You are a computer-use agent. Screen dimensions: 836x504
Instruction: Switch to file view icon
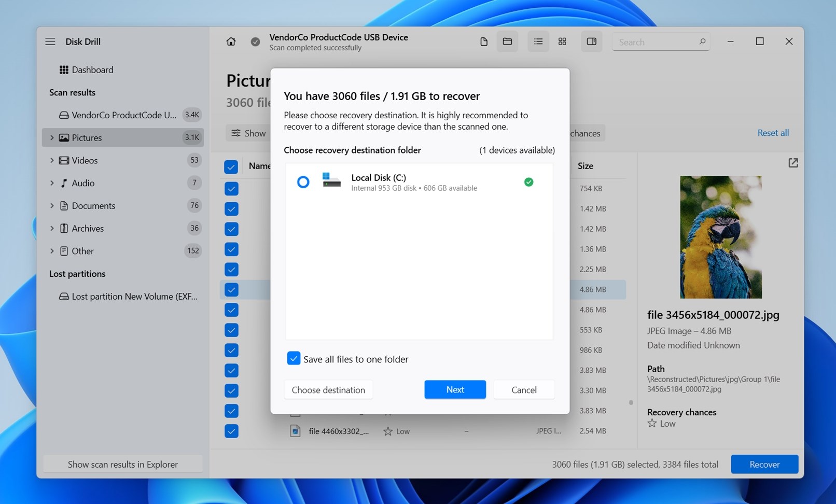483,41
